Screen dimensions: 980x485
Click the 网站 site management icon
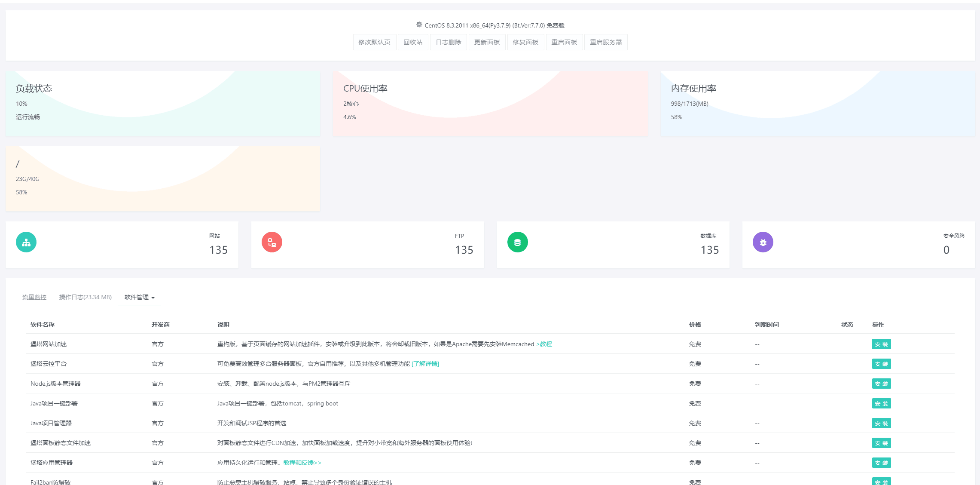tap(26, 242)
